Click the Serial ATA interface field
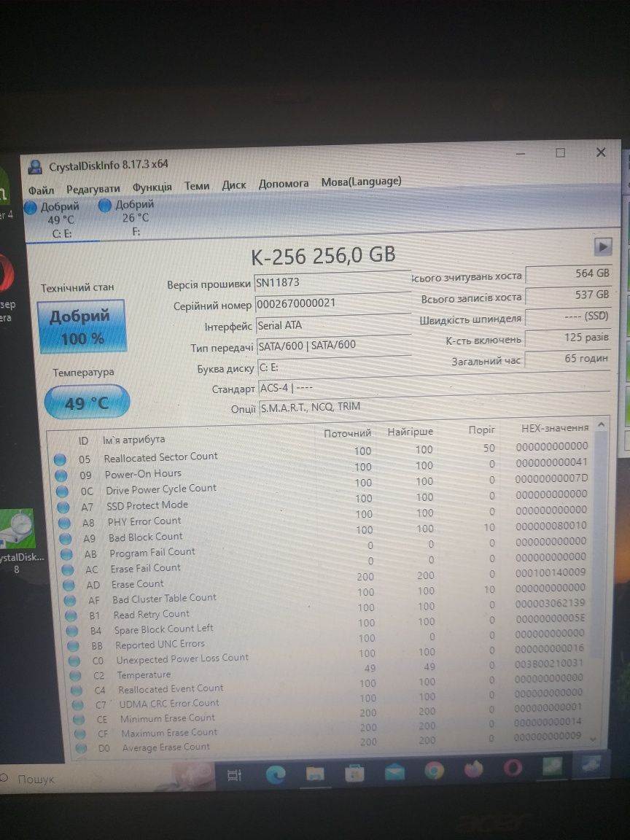Screen dimensions: 630x840 (333, 324)
